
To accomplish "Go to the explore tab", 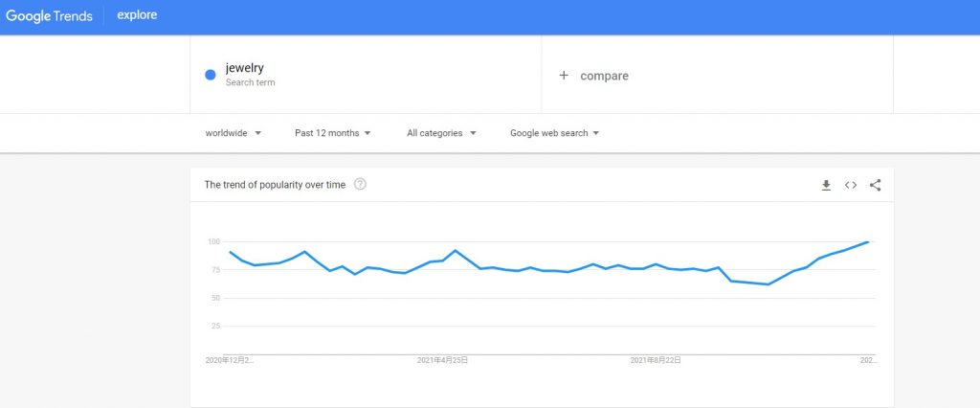I will point(137,15).
